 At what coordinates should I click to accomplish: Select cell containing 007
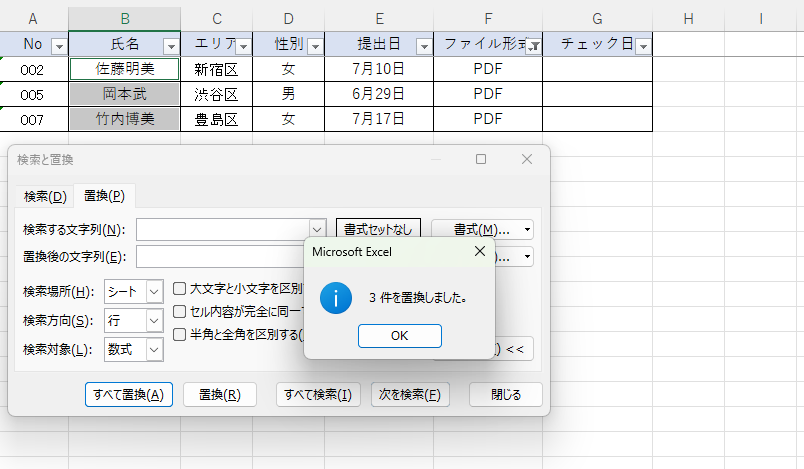pos(34,119)
